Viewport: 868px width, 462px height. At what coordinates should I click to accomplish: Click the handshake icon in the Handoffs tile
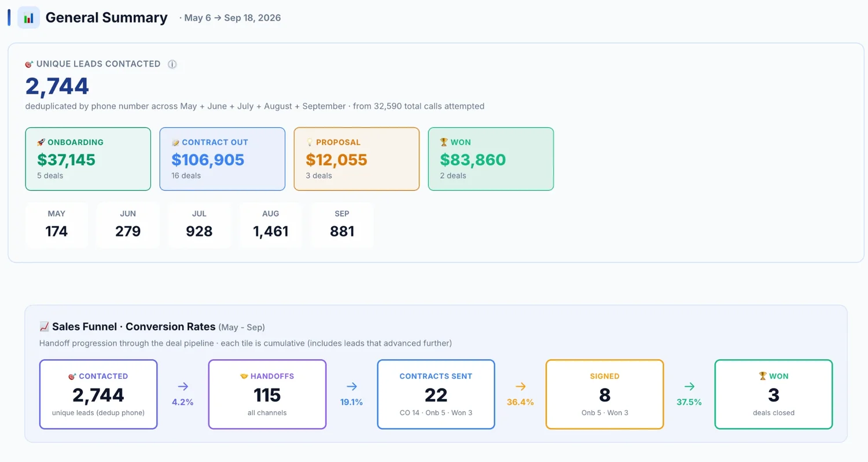pyautogui.click(x=244, y=376)
